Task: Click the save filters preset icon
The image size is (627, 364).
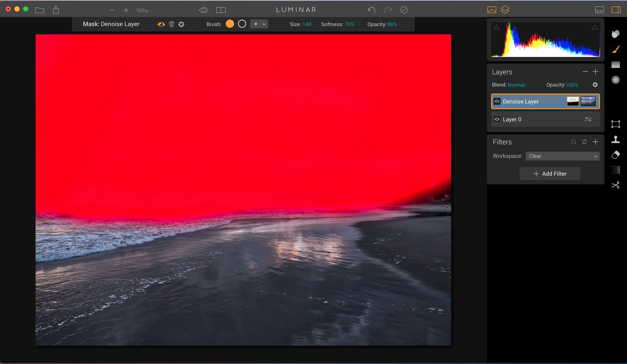Action: [573, 142]
